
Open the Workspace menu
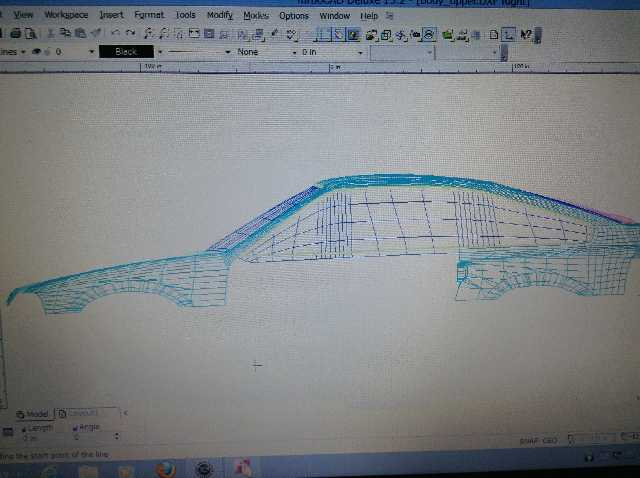66,16
